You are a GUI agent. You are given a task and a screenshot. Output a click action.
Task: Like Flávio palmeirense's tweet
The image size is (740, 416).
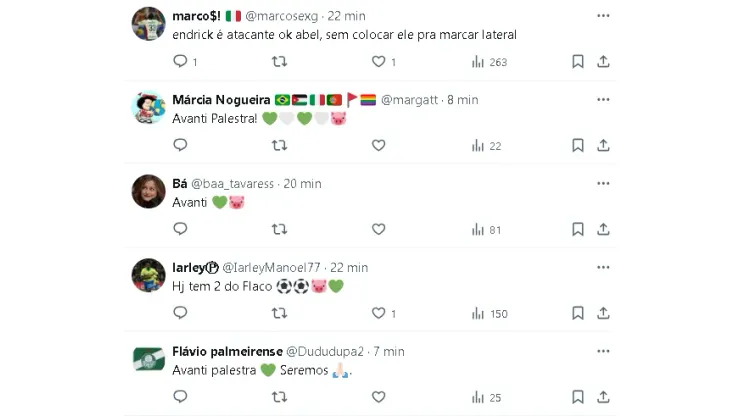[378, 398]
